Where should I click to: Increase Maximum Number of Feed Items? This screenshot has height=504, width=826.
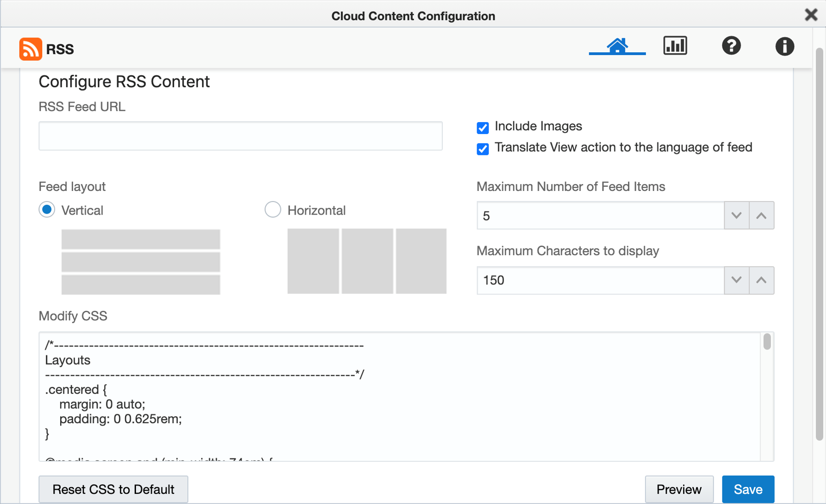coord(761,215)
